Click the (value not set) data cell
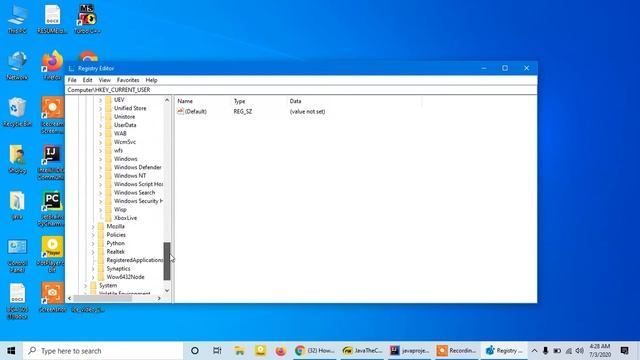The image size is (640, 360). (307, 111)
